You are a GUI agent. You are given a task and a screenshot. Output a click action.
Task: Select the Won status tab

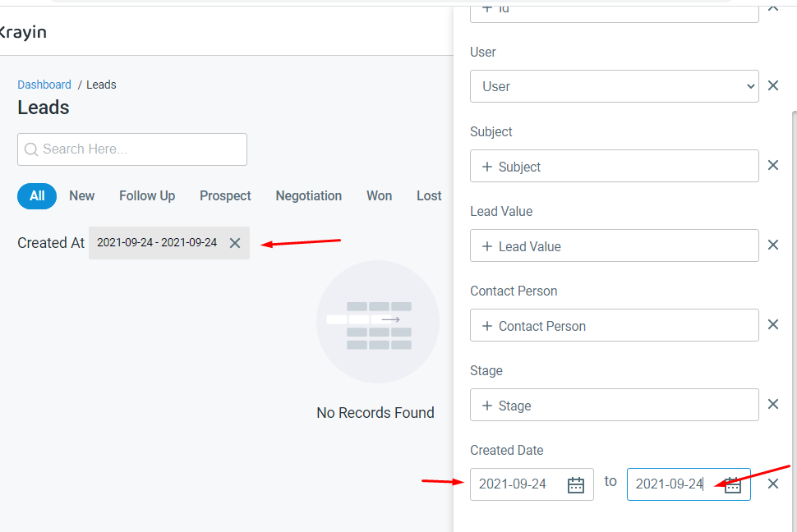tap(379, 195)
